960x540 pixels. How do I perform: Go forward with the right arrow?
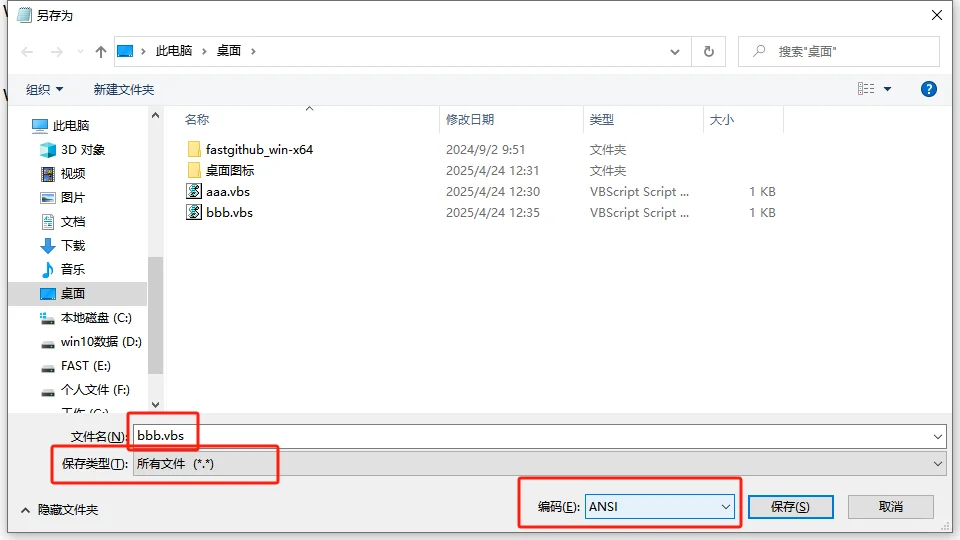pos(56,52)
